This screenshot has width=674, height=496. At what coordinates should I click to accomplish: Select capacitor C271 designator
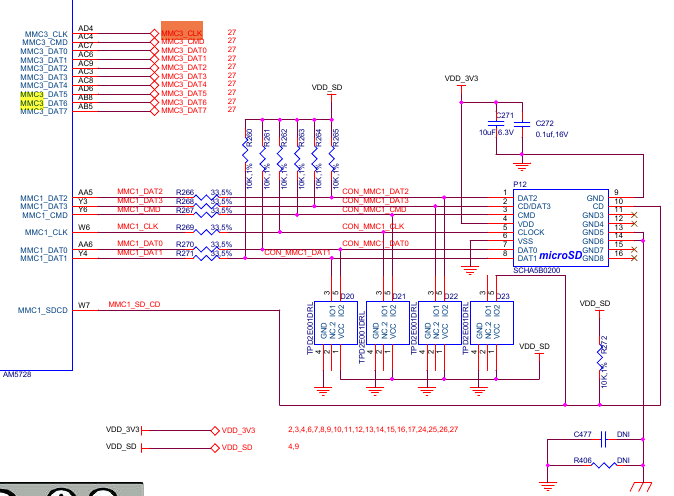(505, 115)
